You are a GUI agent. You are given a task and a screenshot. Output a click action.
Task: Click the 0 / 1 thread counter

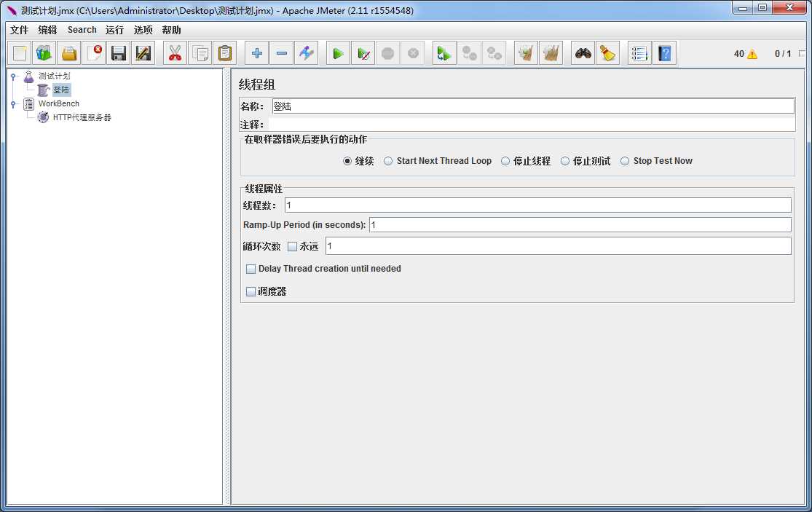(x=783, y=54)
